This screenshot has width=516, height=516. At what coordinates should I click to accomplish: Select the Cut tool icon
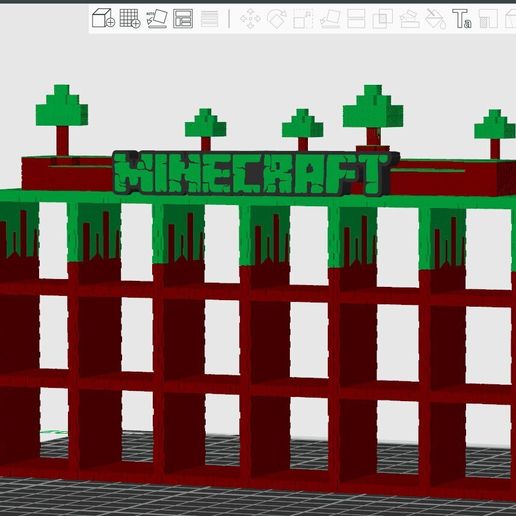[356, 19]
